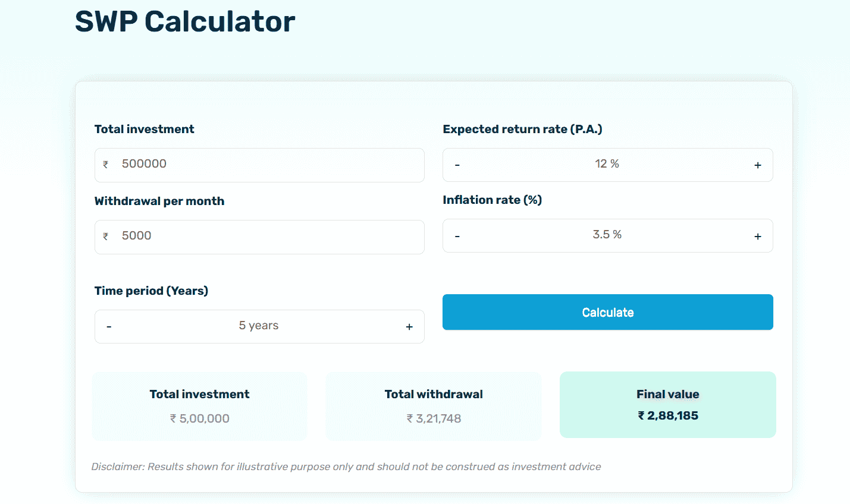This screenshot has width=850, height=504.
Task: Click the Total withdrawal result card
Action: [434, 406]
